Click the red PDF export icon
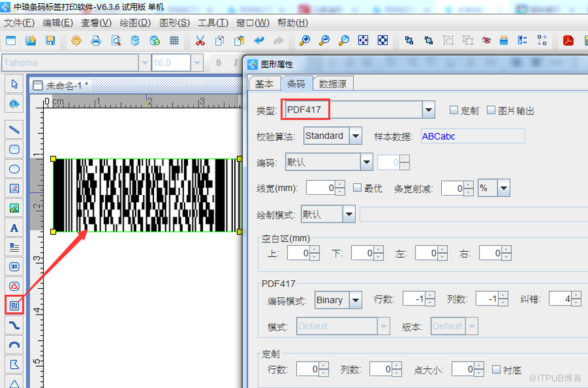This screenshot has height=388, width=588. (567, 41)
